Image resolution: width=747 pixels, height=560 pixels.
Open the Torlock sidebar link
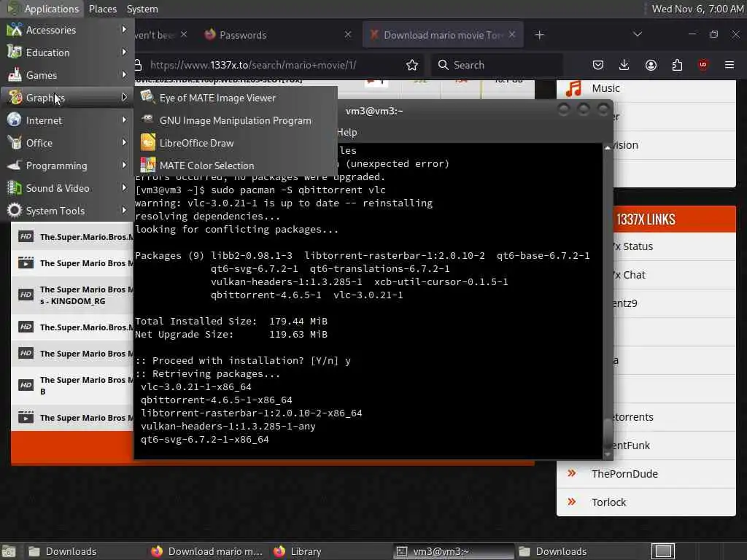608,502
